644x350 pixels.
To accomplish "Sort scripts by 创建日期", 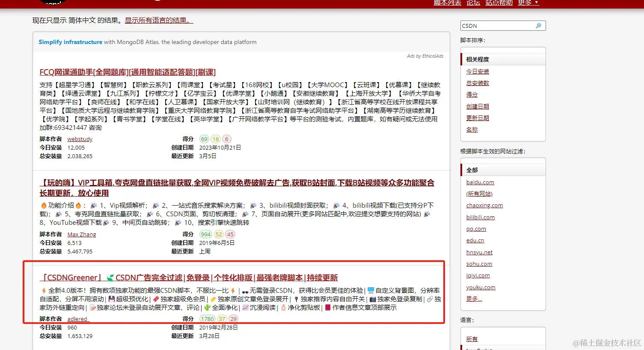I will coord(478,106).
